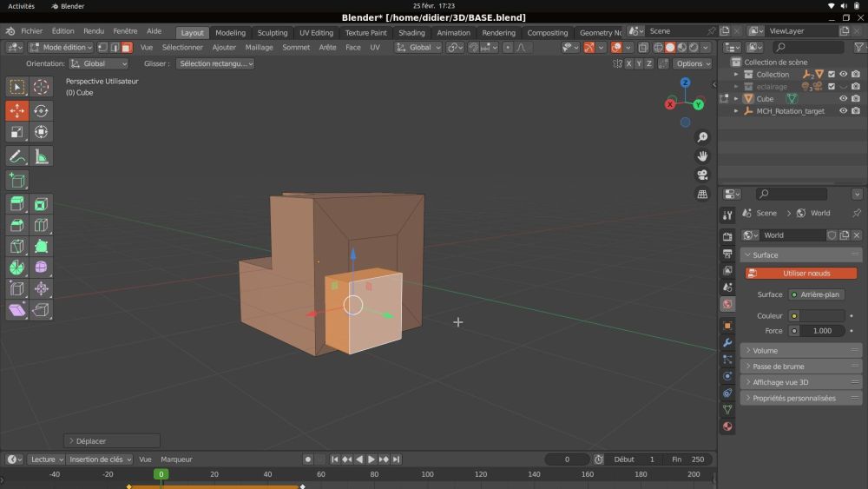Select the Scale tool
The height and width of the screenshot is (489, 868).
tap(17, 132)
